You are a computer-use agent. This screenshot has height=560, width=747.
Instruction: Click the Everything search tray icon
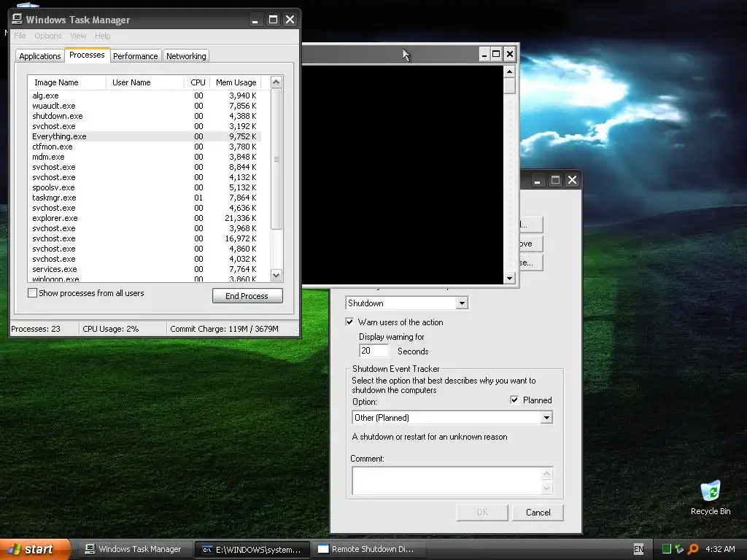click(693, 549)
